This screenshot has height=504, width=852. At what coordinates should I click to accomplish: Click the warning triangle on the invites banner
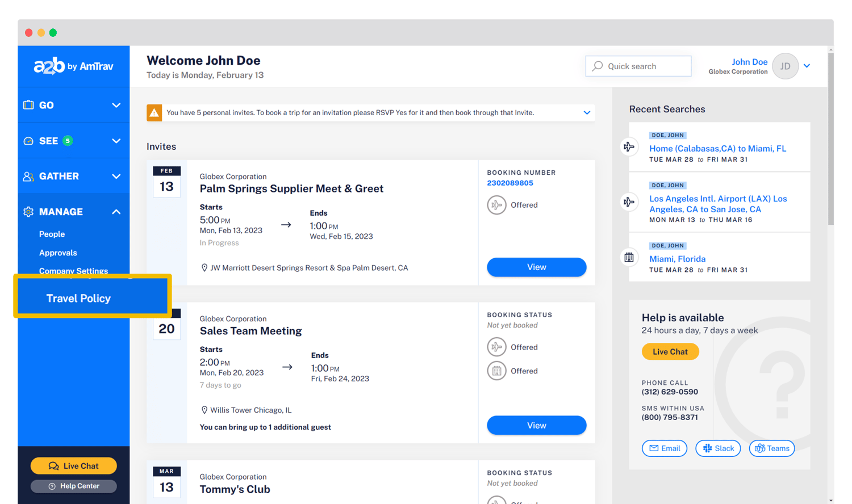point(154,112)
